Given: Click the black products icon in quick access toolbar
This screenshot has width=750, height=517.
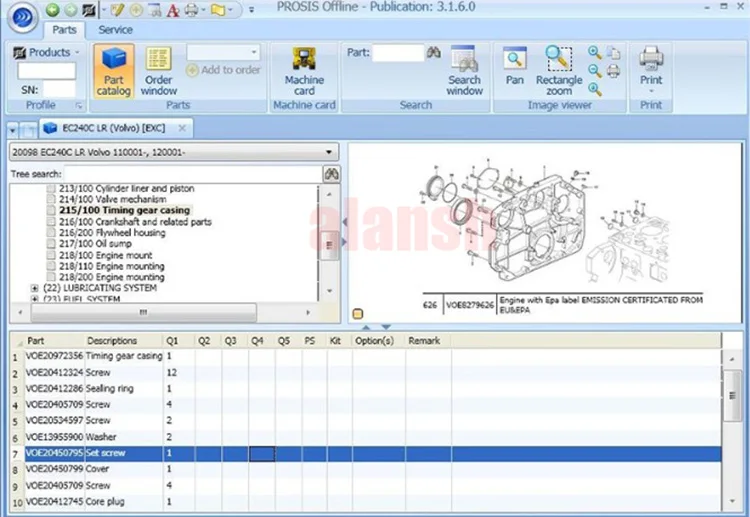Looking at the screenshot, I should click(x=88, y=10).
